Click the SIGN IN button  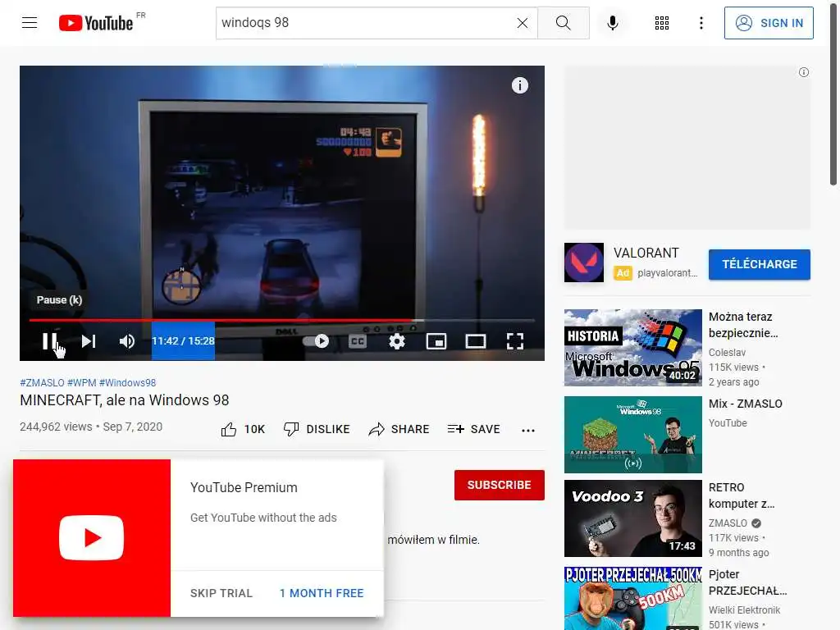(768, 23)
